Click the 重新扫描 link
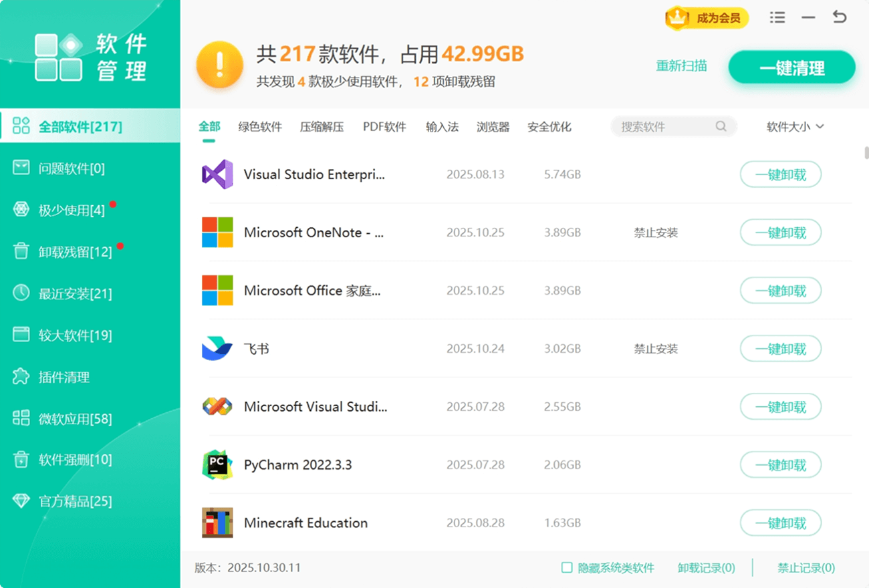 681,65
